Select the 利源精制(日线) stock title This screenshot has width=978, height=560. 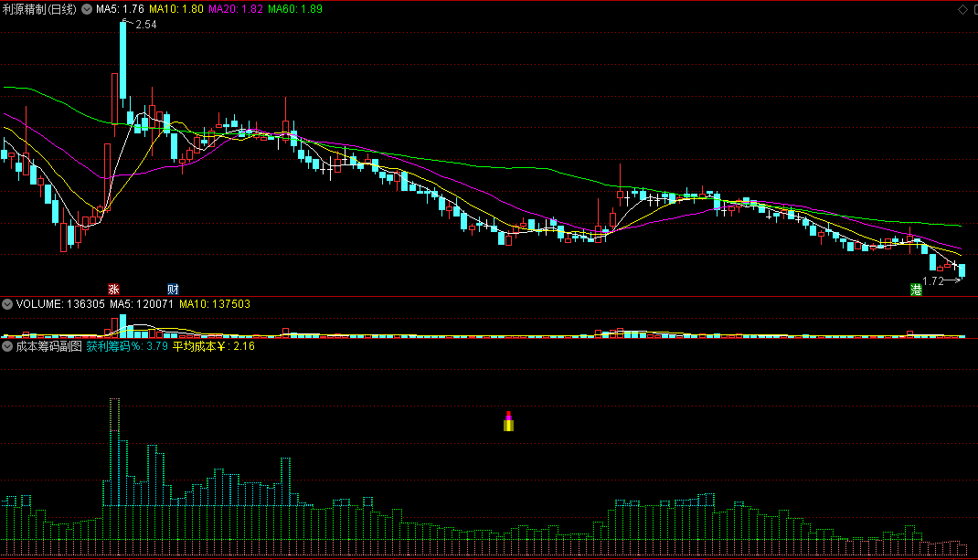point(39,9)
